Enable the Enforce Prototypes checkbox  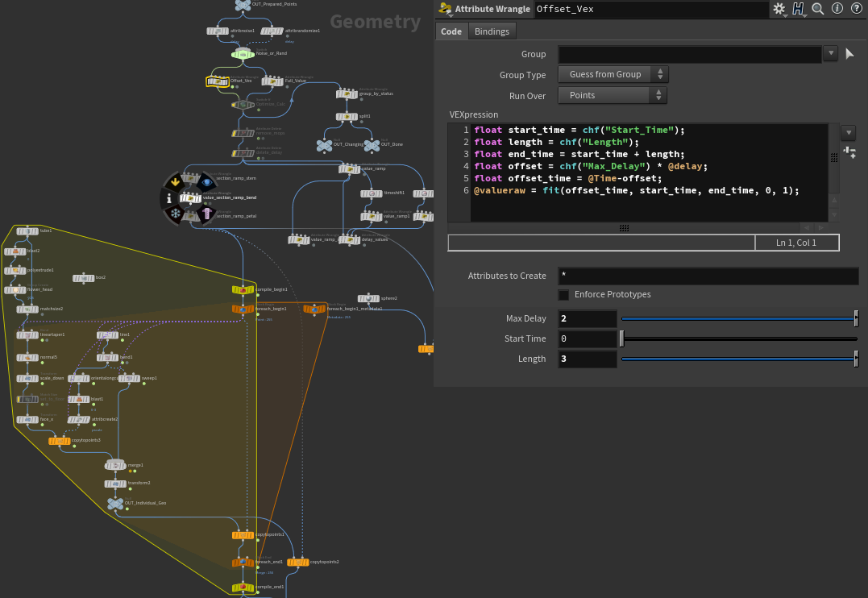[x=563, y=295]
